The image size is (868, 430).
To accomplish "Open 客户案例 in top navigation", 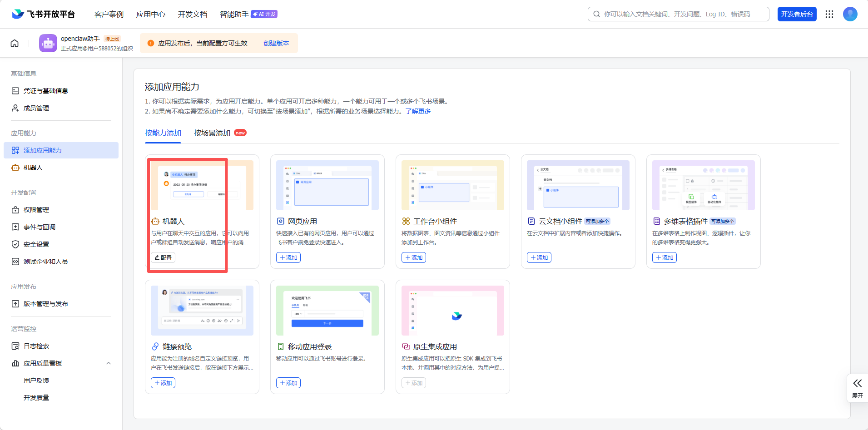I will [x=109, y=14].
